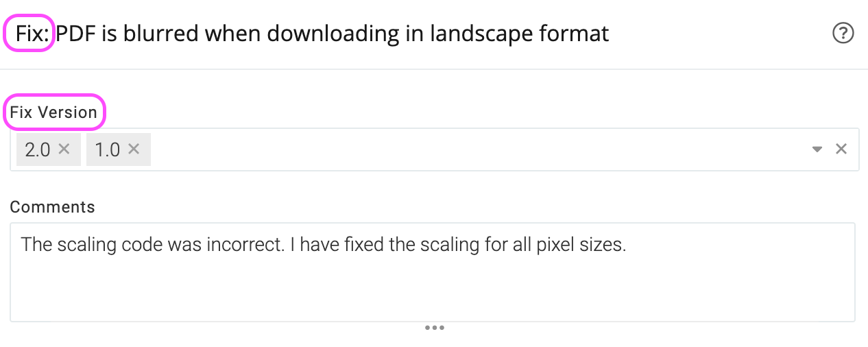Place cursor on "The scaling code was incorrect"
The height and width of the screenshot is (347, 868).
tap(151, 245)
